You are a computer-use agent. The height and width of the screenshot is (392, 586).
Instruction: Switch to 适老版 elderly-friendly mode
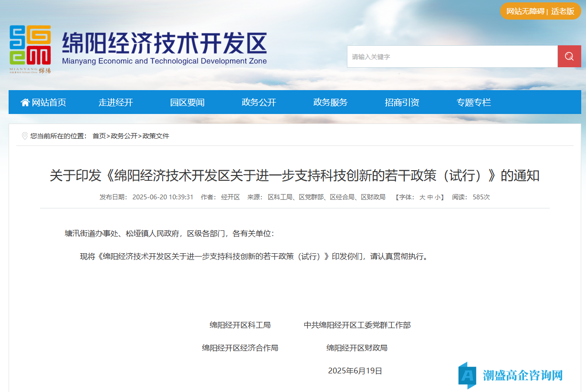[563, 11]
